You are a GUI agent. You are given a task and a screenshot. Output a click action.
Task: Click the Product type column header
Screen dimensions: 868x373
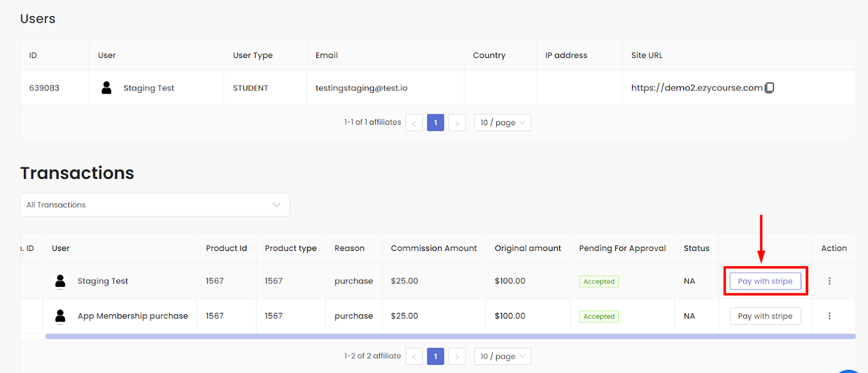pos(291,248)
